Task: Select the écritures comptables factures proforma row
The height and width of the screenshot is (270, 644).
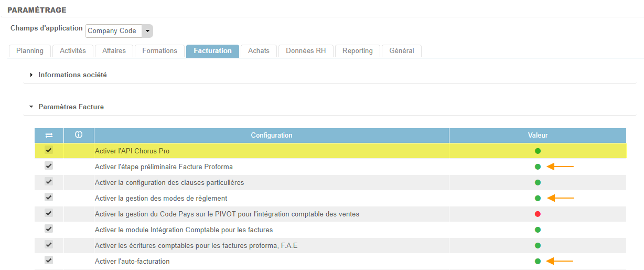Action: click(196, 245)
